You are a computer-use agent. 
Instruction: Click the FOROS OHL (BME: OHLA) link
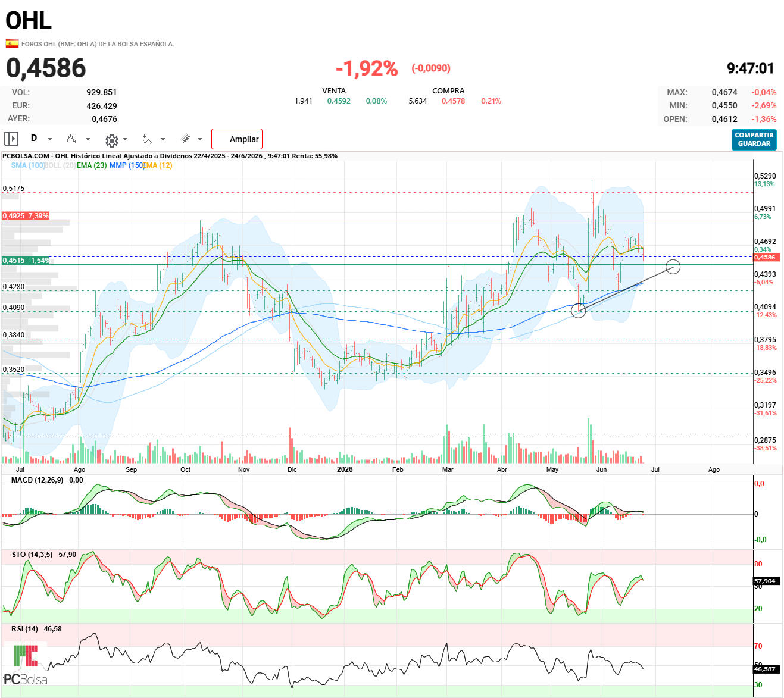(x=98, y=44)
